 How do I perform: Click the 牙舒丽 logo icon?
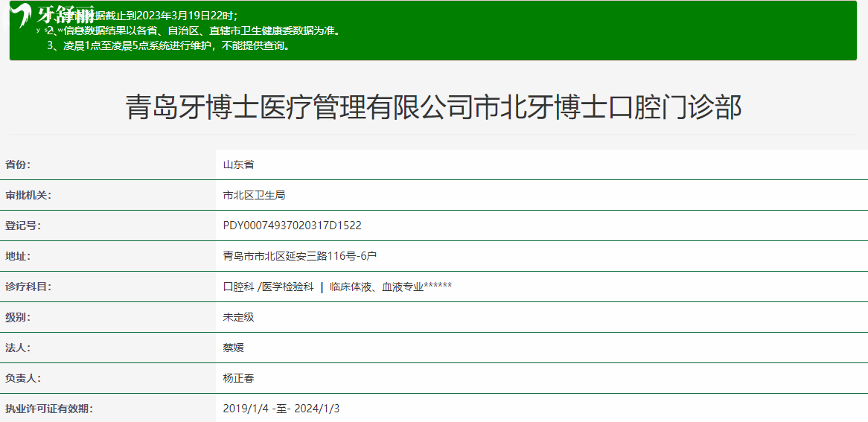click(x=22, y=14)
